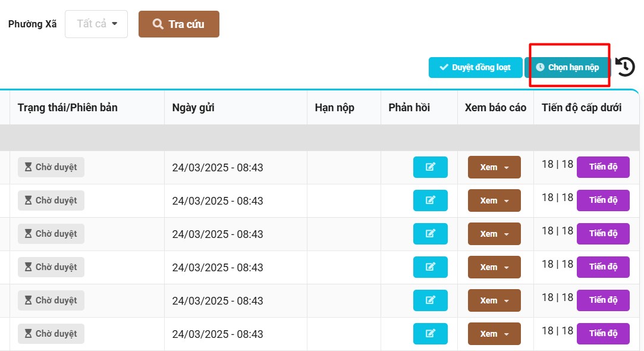The image size is (644, 351).
Task: Click the Ngày gửi column header
Action: pos(193,108)
